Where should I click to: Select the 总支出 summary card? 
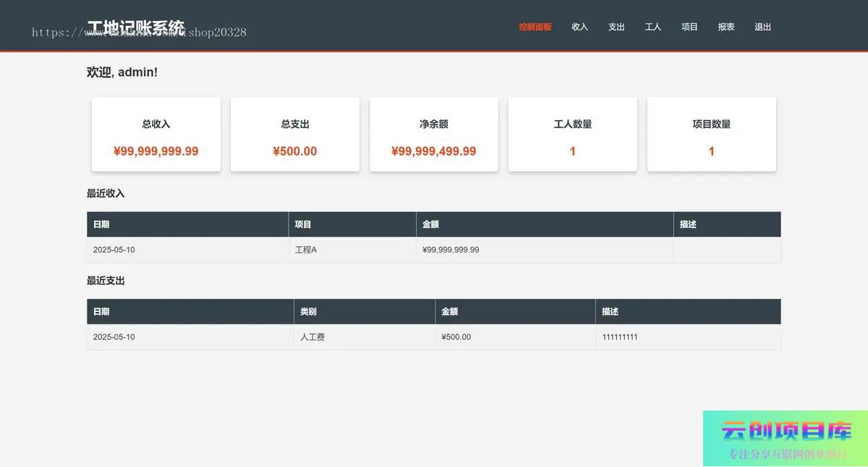pos(295,135)
